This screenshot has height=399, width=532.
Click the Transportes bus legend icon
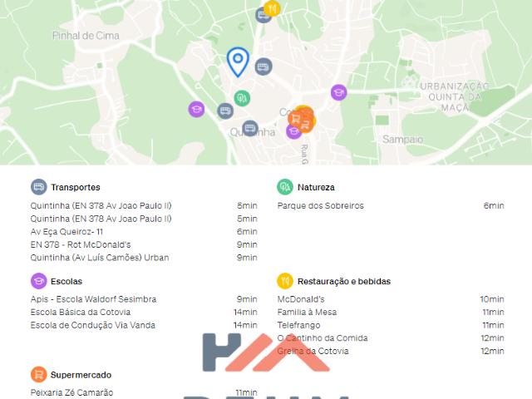click(x=39, y=187)
